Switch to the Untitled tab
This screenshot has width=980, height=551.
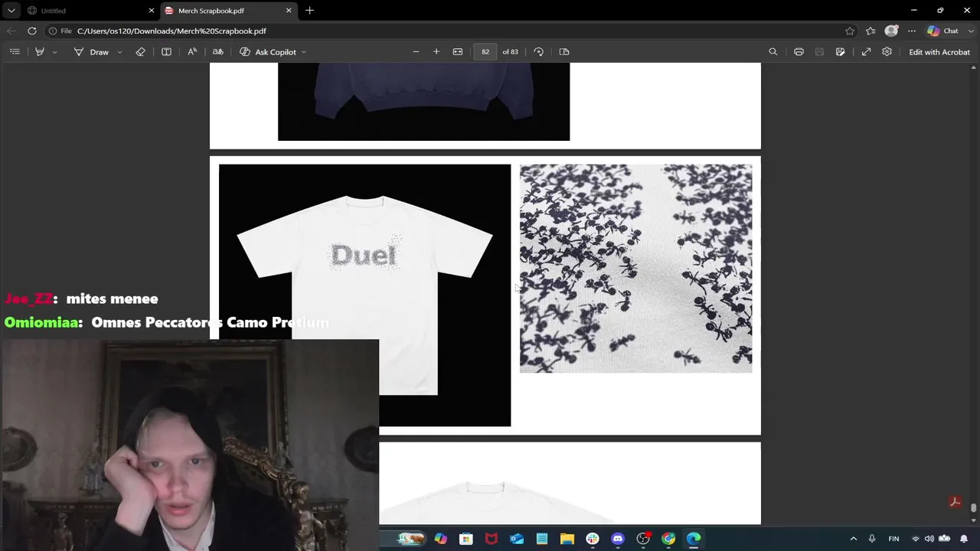90,11
